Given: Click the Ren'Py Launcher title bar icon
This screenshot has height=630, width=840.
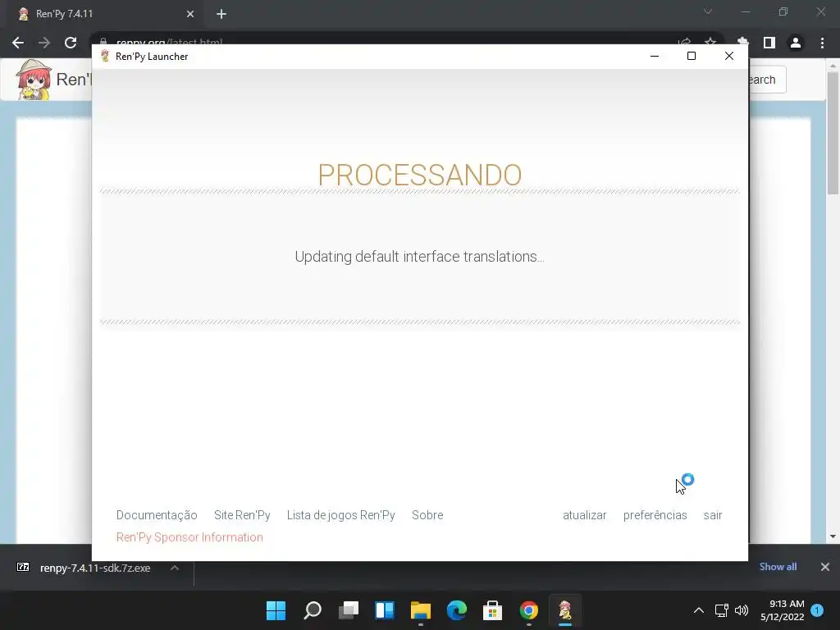Looking at the screenshot, I should [105, 57].
